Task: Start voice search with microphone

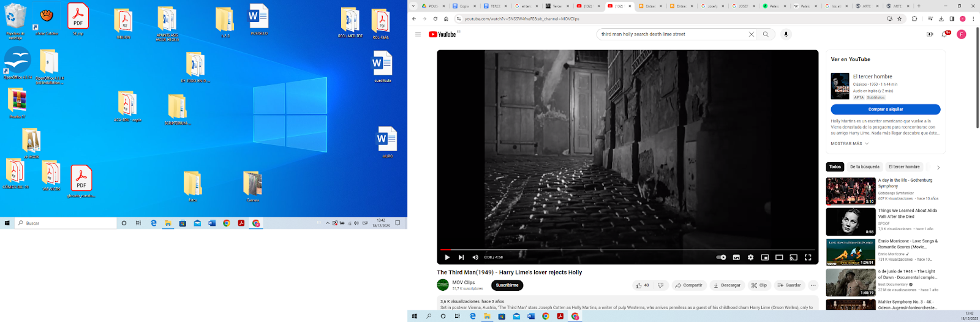Action: tap(786, 34)
